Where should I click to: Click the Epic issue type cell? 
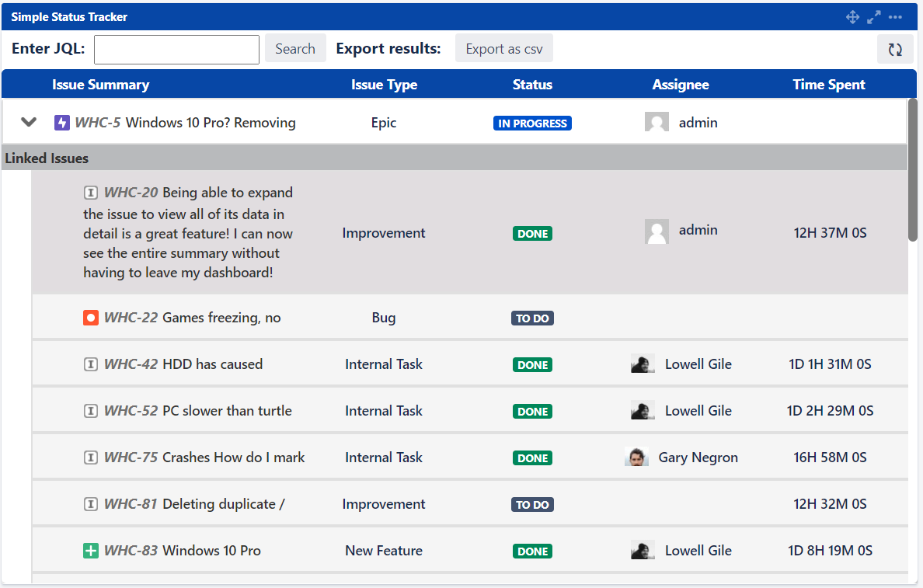tap(384, 123)
